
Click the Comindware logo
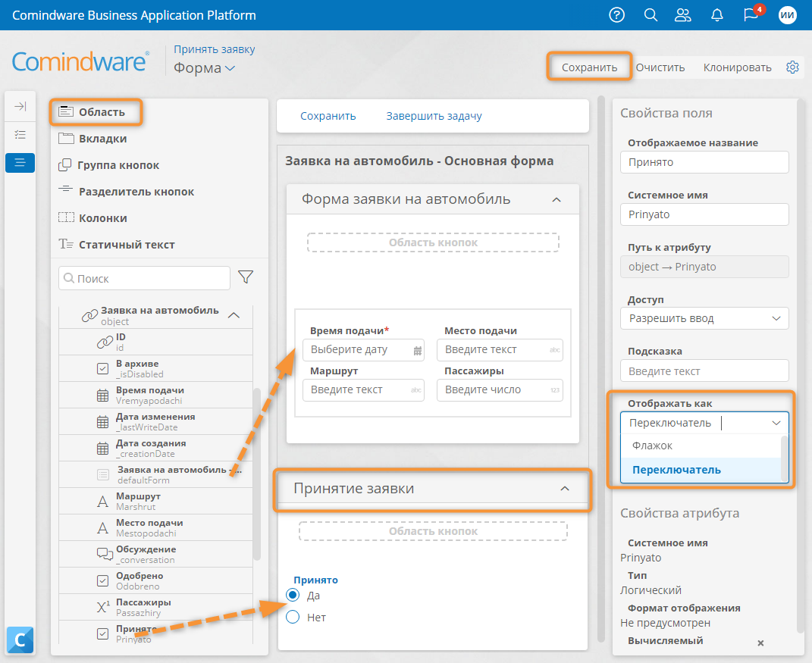80,61
